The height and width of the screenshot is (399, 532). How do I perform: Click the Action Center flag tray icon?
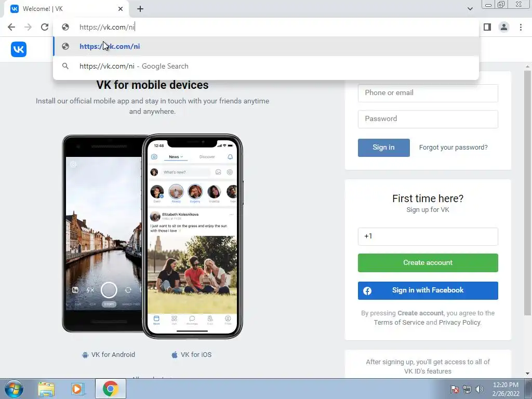click(455, 389)
